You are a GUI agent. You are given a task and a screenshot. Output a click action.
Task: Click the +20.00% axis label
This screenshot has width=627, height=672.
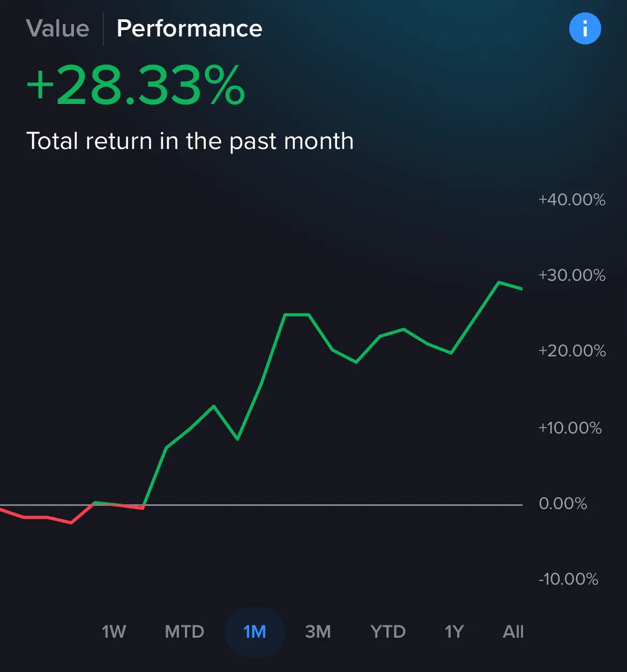tap(572, 351)
